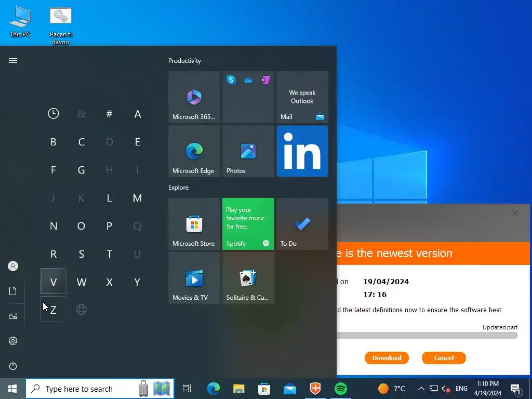Open ENG language input switcher

pyautogui.click(x=461, y=389)
